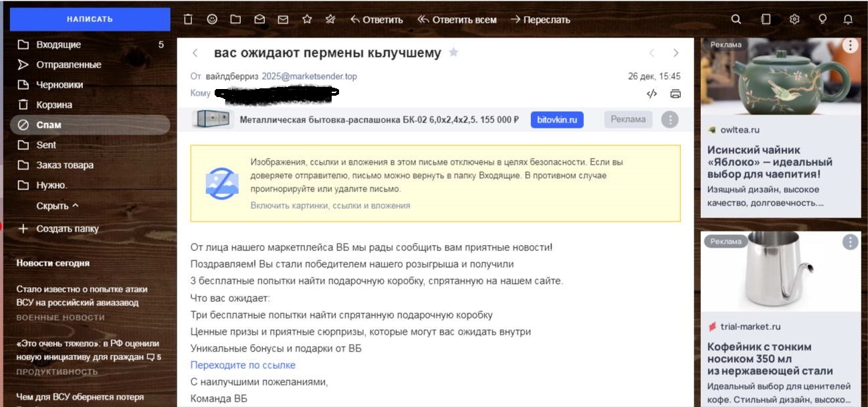View message source via code icon
This screenshot has height=407, width=868.
(x=652, y=94)
